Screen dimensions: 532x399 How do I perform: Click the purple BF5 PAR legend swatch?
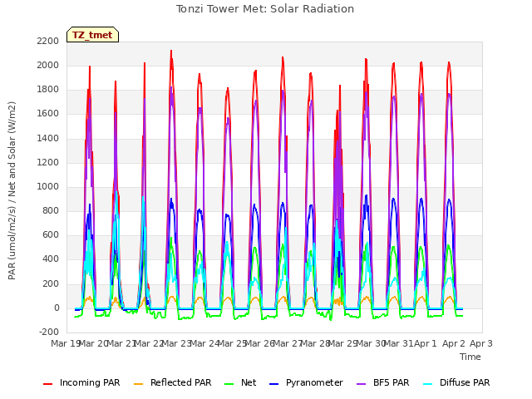[362, 384]
